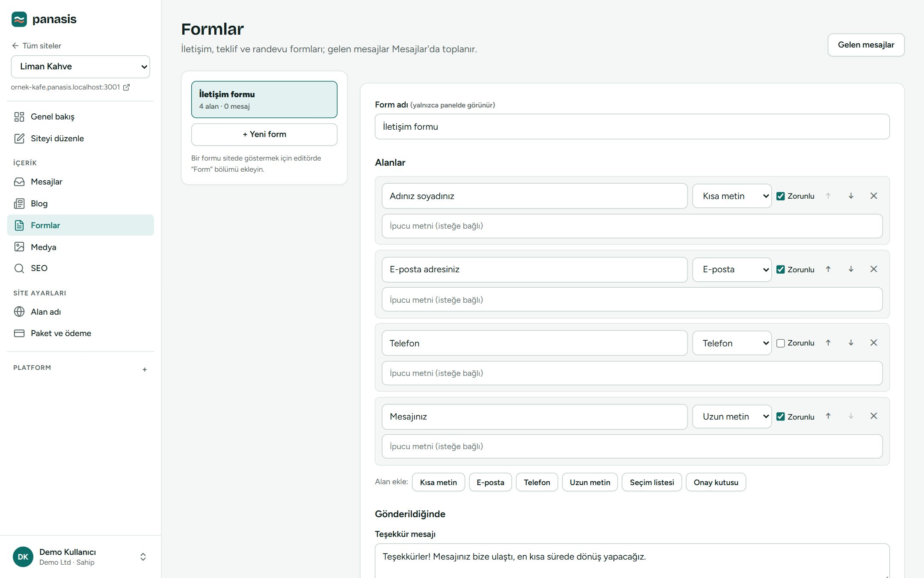The height and width of the screenshot is (578, 924).
Task: Open the external site link icon
Action: pyautogui.click(x=126, y=87)
